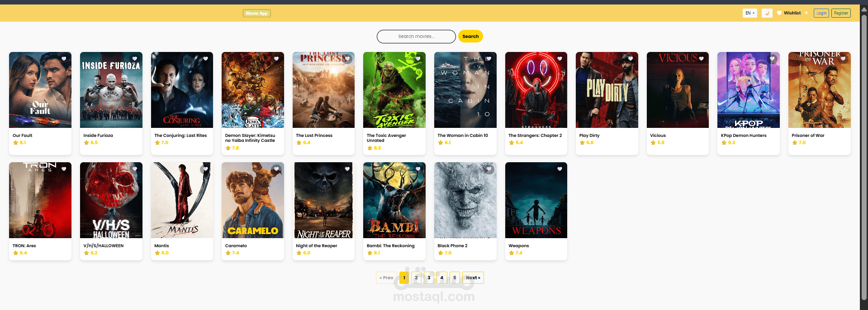
Task: Favorite KPop Demon Hunters using heart icon
Action: (772, 58)
